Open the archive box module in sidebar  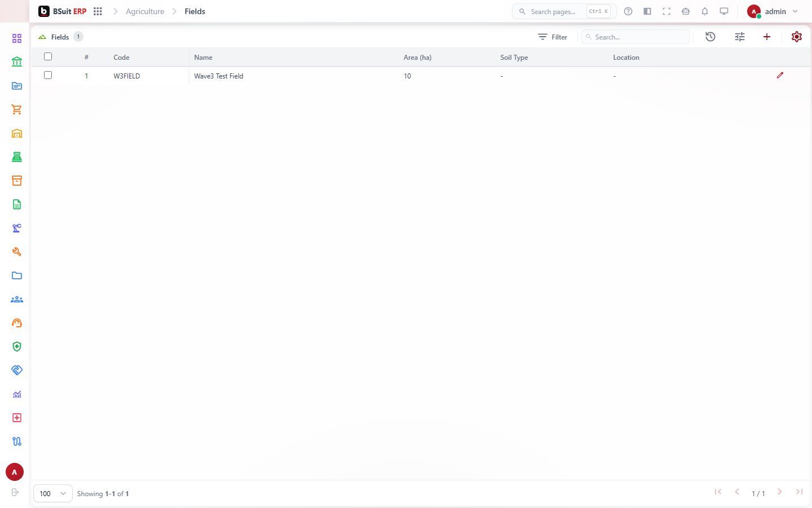coord(17,181)
